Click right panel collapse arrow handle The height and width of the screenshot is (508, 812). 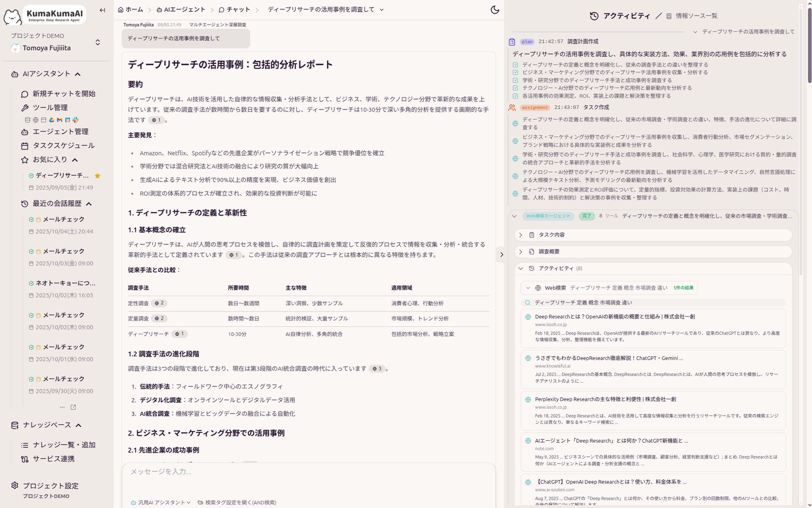501,254
